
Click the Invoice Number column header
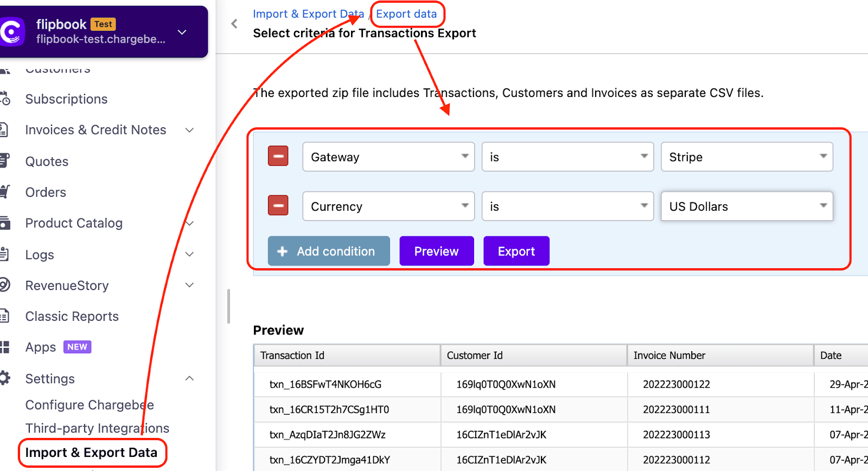(720, 356)
